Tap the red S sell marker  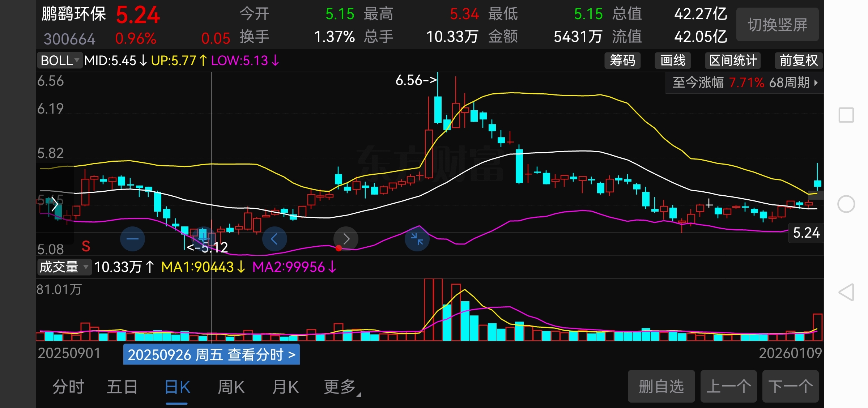coord(86,246)
